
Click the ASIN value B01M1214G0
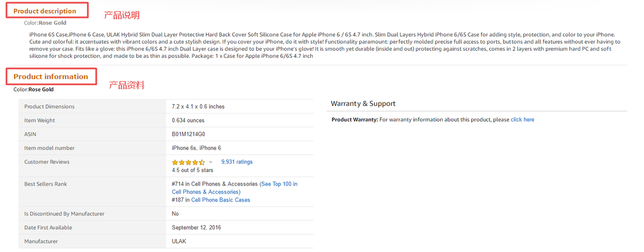click(188, 134)
